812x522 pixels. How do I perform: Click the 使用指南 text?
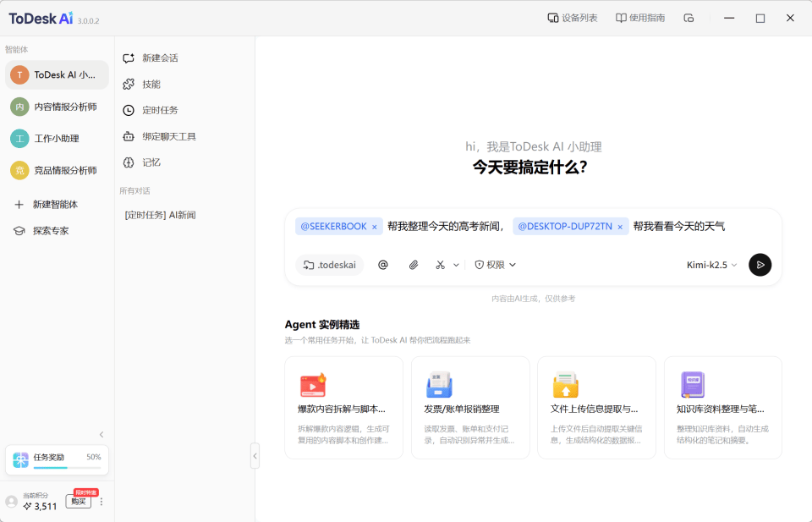pos(647,18)
